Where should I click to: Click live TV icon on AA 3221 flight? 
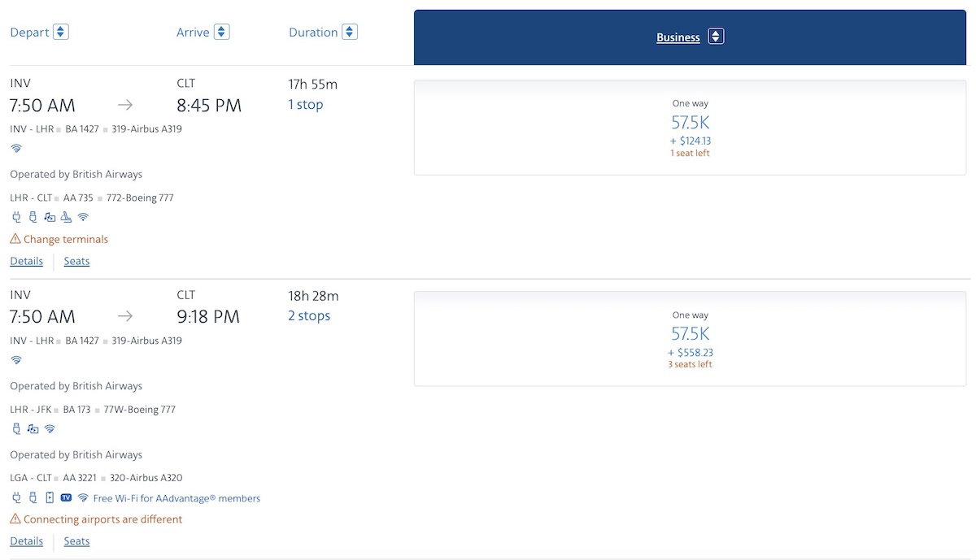(66, 497)
